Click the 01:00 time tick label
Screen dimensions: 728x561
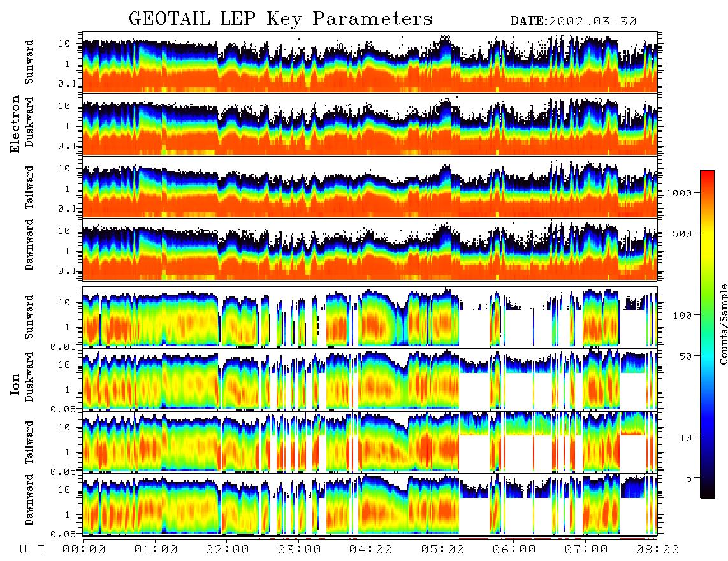click(x=156, y=550)
